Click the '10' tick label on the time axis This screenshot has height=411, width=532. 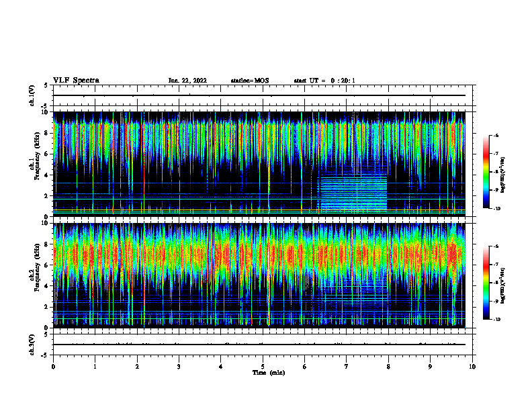(472, 367)
